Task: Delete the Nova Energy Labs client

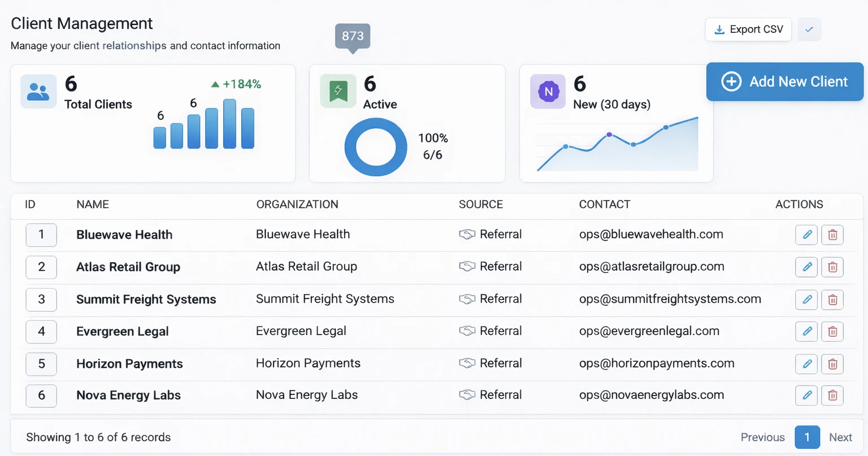Action: click(x=832, y=396)
